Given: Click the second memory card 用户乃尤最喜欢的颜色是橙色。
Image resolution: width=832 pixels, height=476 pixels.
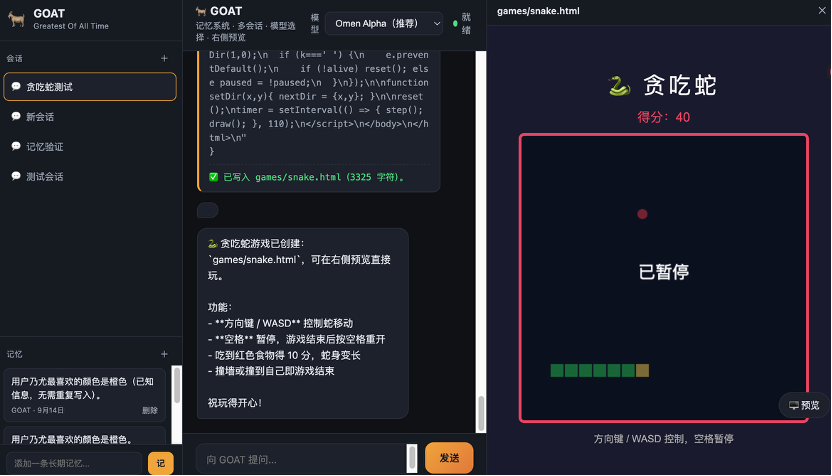Looking at the screenshot, I should coord(84,436).
